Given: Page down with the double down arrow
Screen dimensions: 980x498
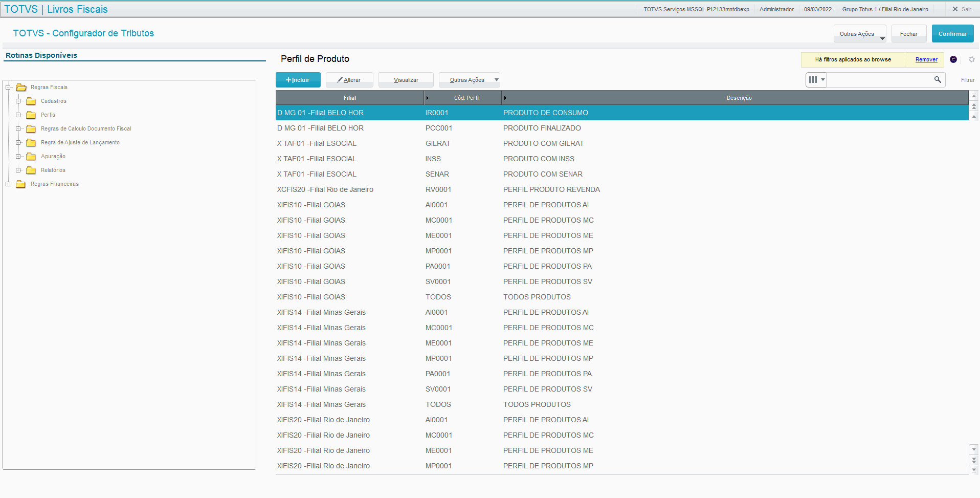Looking at the screenshot, I should [x=974, y=460].
